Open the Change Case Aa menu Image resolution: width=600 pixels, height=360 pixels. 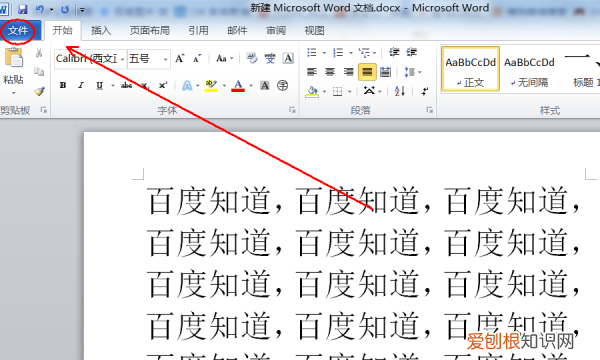[x=224, y=59]
